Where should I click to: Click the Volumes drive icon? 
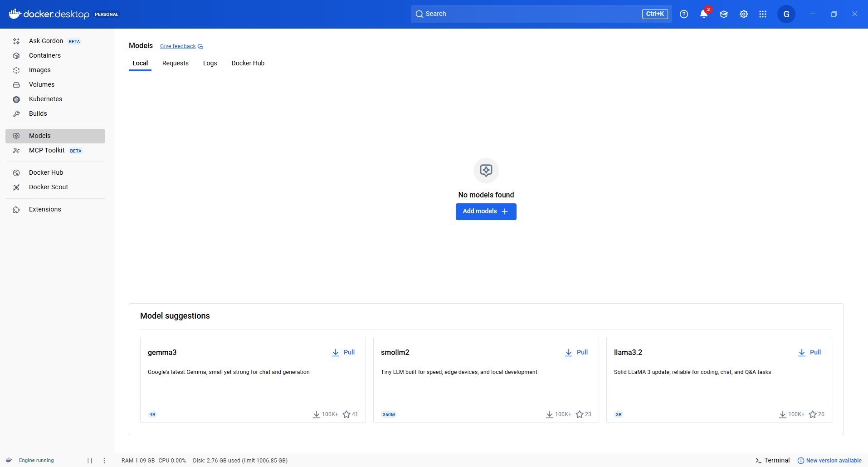click(16, 85)
